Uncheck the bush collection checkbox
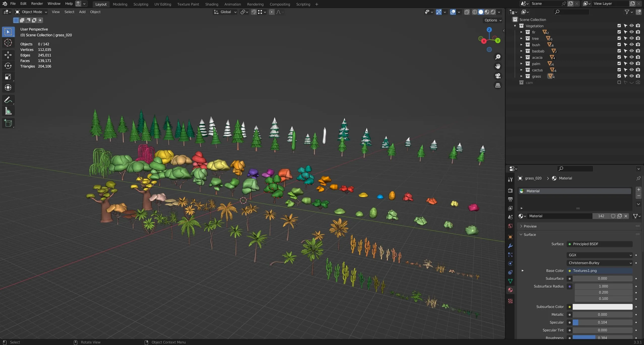Screen dimensions: 644x345 pos(619,45)
